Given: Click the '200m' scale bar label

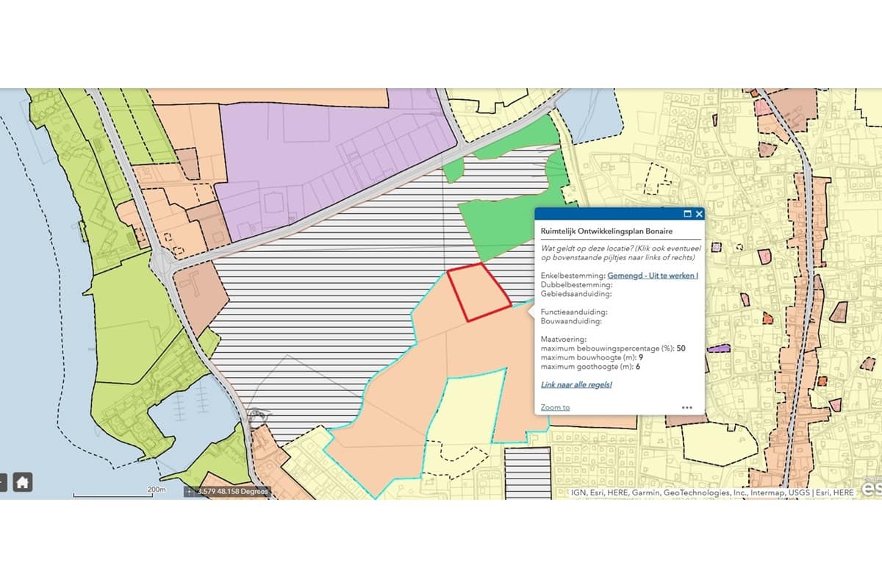Looking at the screenshot, I should click(x=157, y=490).
